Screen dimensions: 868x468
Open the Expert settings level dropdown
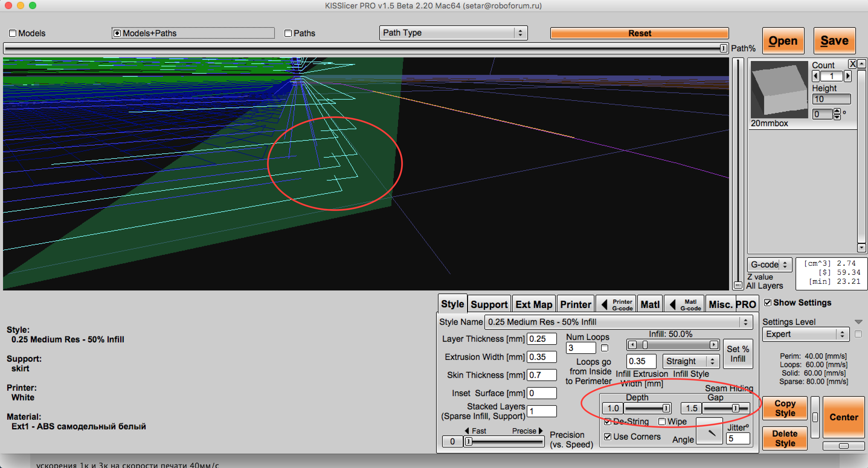[x=805, y=334]
